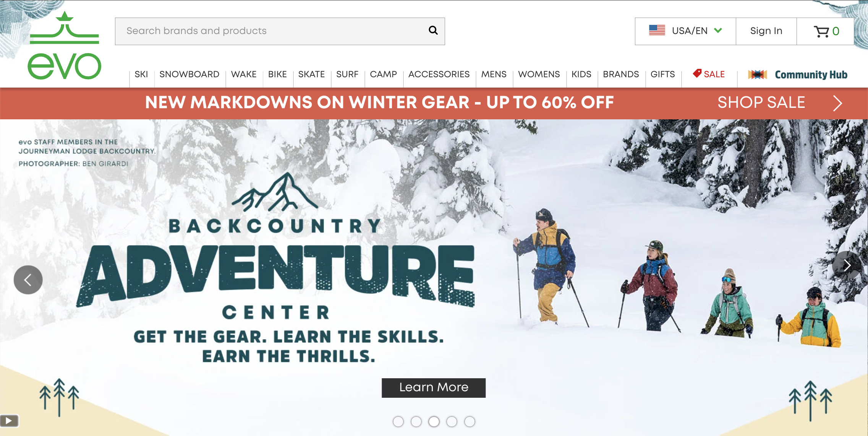Click the US flag icon
868x436 pixels.
pyautogui.click(x=657, y=30)
